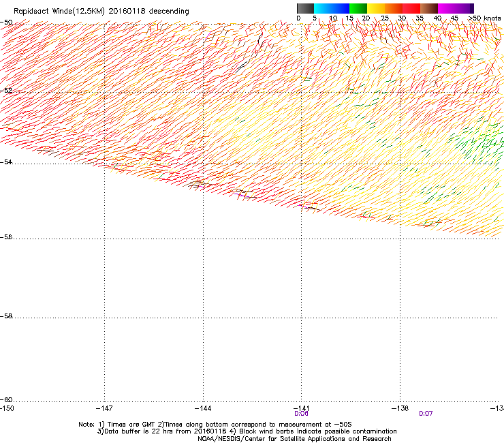Viewport: 504px width, 443px height.
Task: Click the 'NOAA/NESDIS/Center for Satellite Applications' credit line
Action: pyautogui.click(x=294, y=439)
